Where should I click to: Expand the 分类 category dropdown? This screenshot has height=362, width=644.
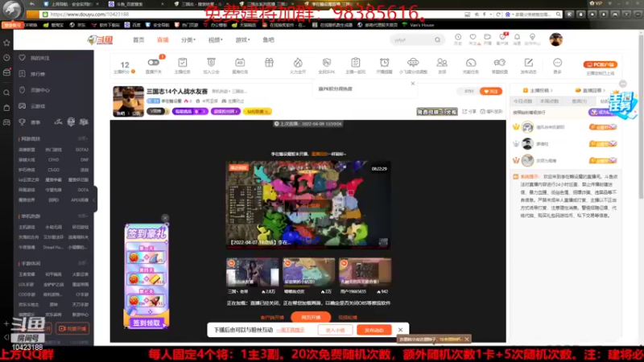coord(188,39)
